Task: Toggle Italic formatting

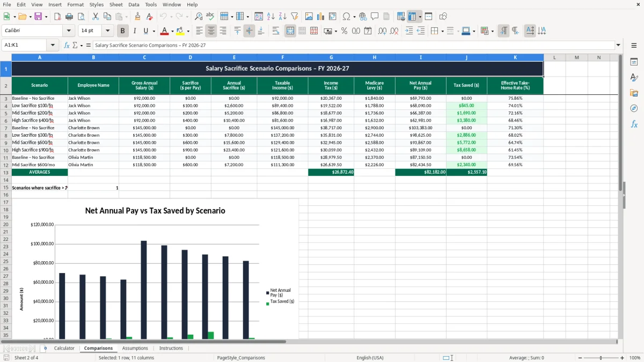Action: tap(134, 31)
